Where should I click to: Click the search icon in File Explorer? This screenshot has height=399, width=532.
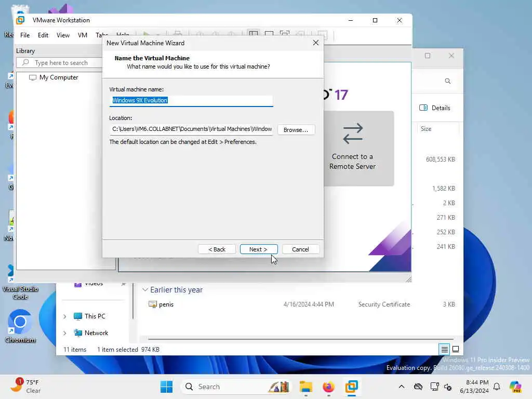[448, 81]
